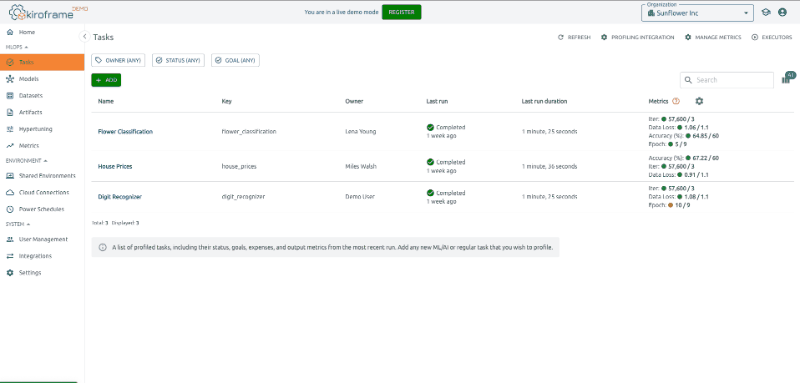800x383 pixels.
Task: Select Tasks in the sidebar
Action: coord(42,62)
